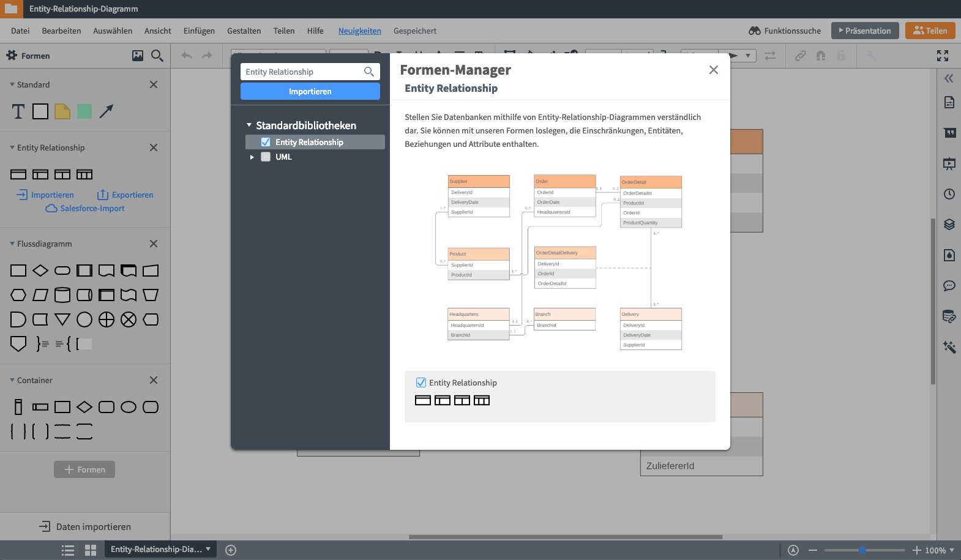Open the layers icon in right sidebar

(x=949, y=225)
